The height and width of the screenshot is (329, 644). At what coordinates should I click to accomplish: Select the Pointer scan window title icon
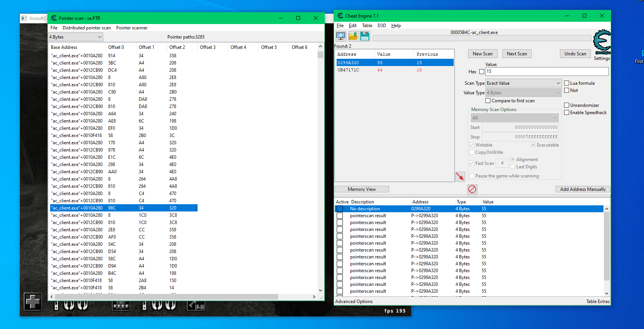pyautogui.click(x=54, y=18)
